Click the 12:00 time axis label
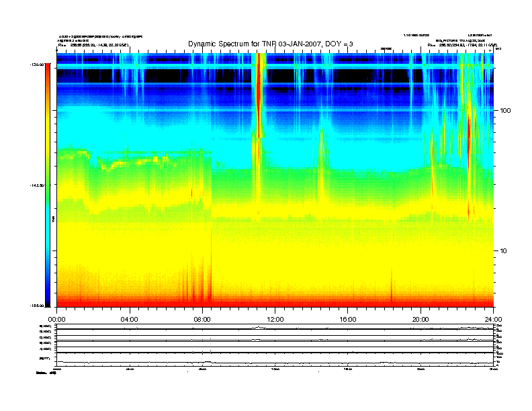This screenshot has width=532, height=411. coord(275,320)
